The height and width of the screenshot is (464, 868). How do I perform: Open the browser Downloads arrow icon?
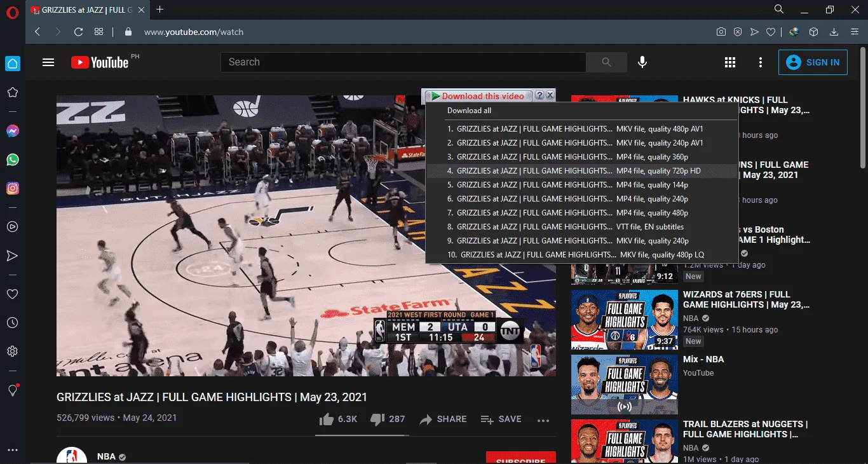click(834, 32)
